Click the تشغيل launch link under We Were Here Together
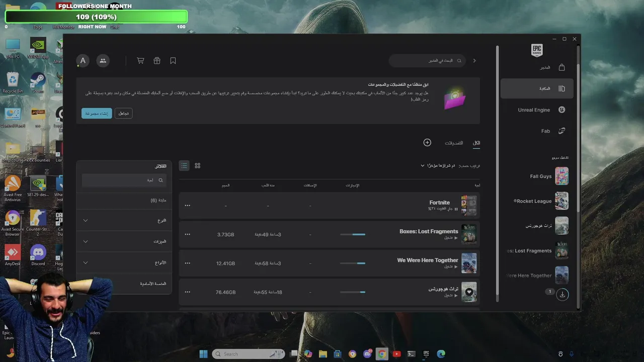Image resolution: width=644 pixels, height=362 pixels. tap(450, 266)
